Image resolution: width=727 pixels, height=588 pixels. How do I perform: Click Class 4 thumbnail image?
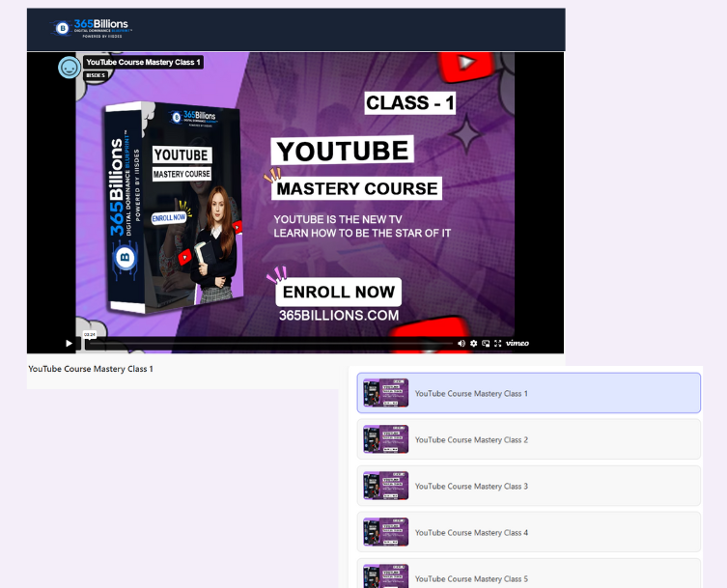[x=385, y=533]
